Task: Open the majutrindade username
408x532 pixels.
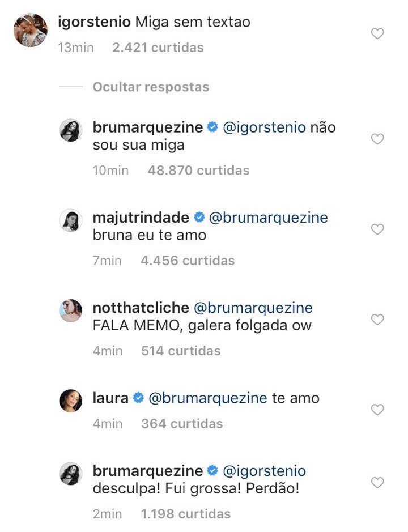Action: (x=141, y=218)
